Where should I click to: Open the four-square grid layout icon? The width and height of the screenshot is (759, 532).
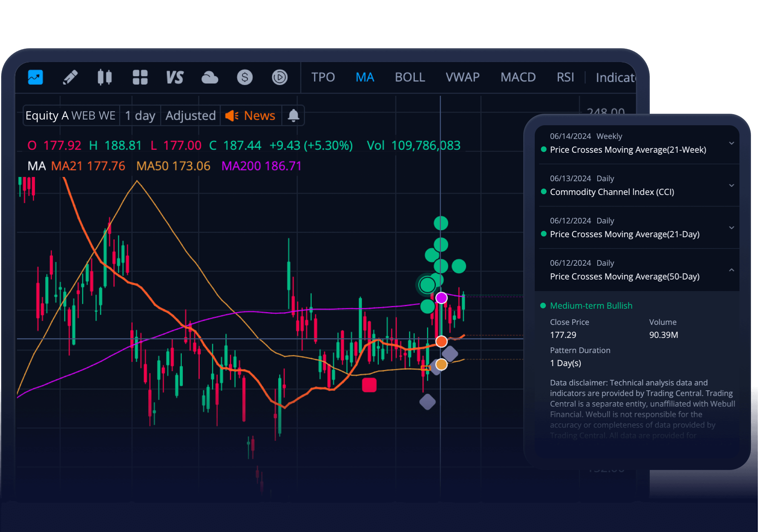(140, 77)
